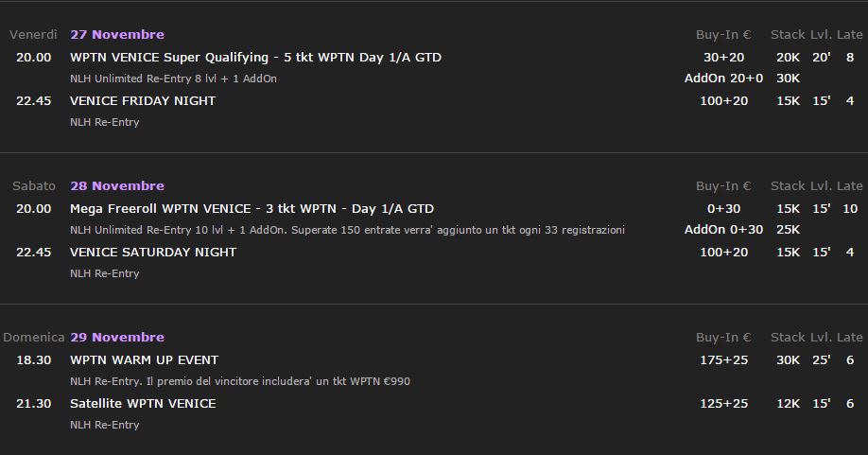The width and height of the screenshot is (868, 455).
Task: Open Mega Freeroll WPTN VENICE event
Action: coord(252,209)
